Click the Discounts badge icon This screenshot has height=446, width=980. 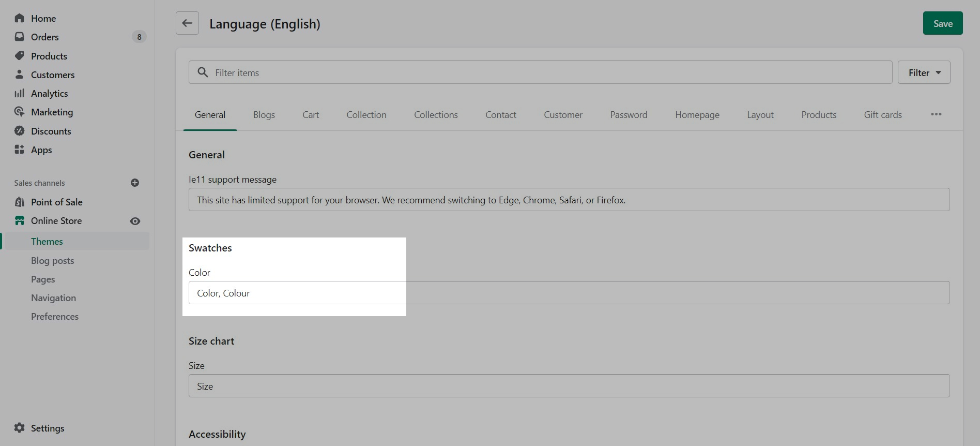click(x=20, y=131)
